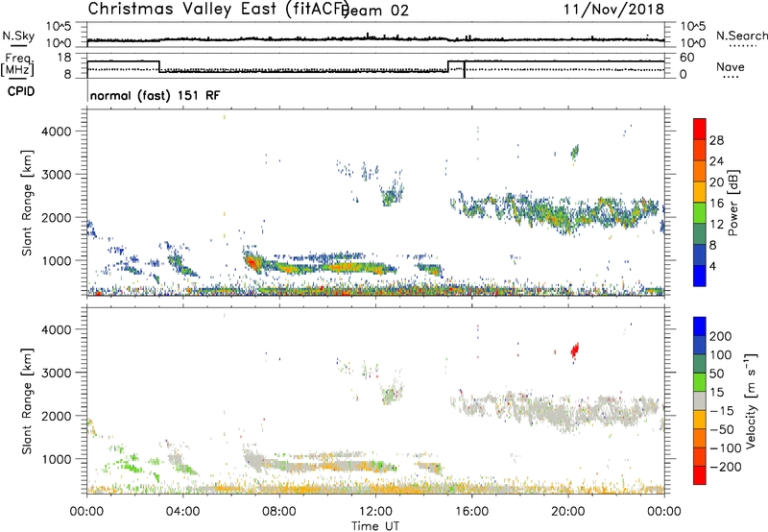This screenshot has height=532, width=768.
Task: Click the power panel 'Slant Range [km]' label
Action: click(27, 203)
